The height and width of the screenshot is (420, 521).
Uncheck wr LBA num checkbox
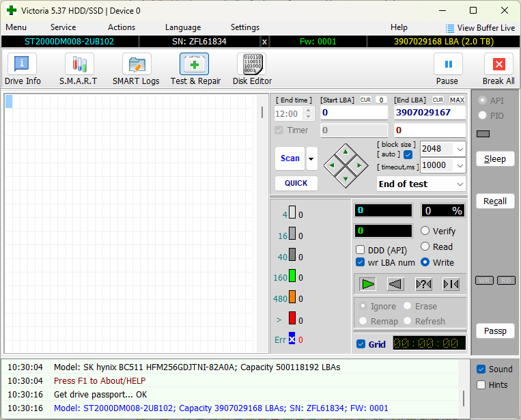[x=360, y=262]
